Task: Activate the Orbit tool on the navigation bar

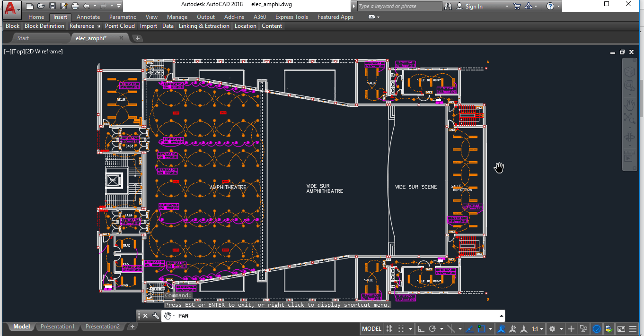Action: [x=630, y=137]
